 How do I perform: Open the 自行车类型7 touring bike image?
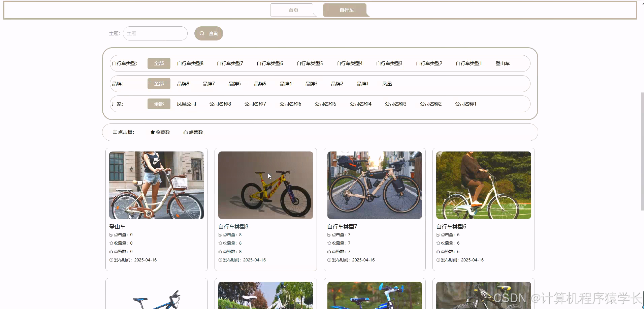point(375,185)
